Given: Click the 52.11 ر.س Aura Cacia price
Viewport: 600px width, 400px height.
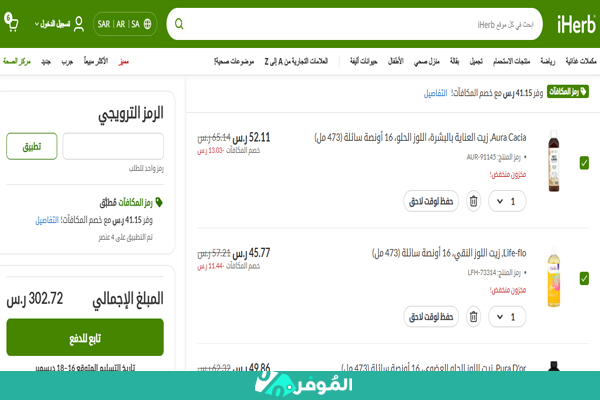Looking at the screenshot, I should point(251,137).
